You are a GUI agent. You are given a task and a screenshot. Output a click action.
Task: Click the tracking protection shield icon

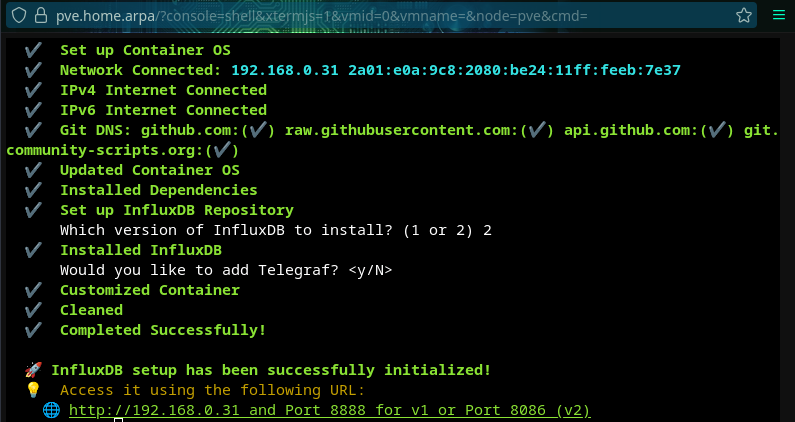17,16
